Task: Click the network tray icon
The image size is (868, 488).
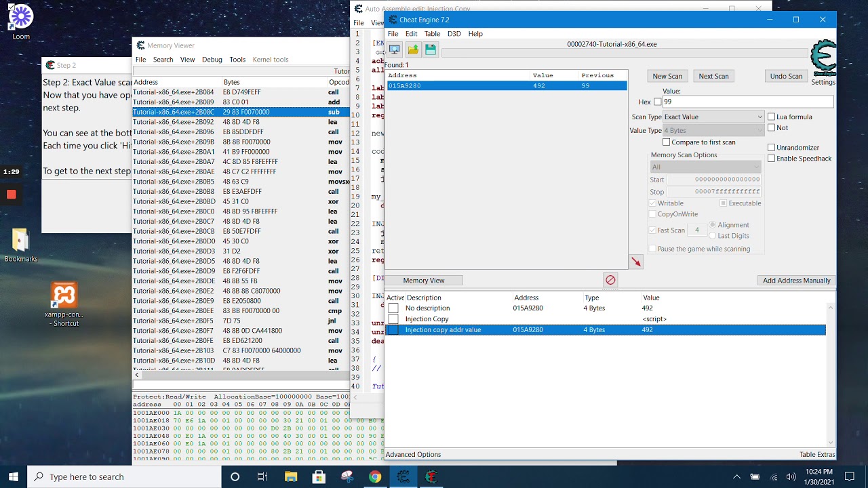Action: point(772,476)
